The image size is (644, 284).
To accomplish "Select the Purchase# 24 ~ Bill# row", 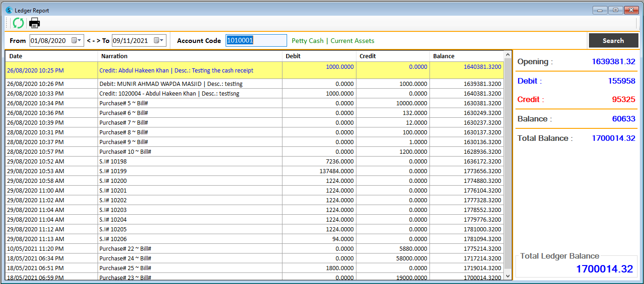I will [x=255, y=259].
